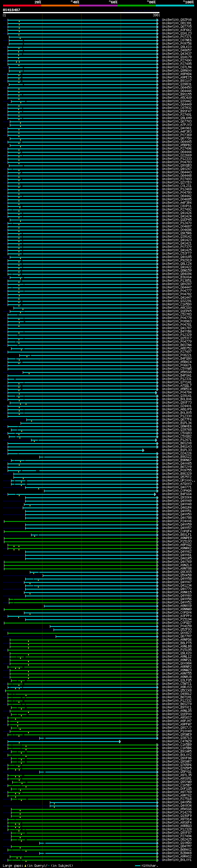Select the UniRef100_B9S155 label
Viewport: 197px width, 868px height.
[176, 94]
